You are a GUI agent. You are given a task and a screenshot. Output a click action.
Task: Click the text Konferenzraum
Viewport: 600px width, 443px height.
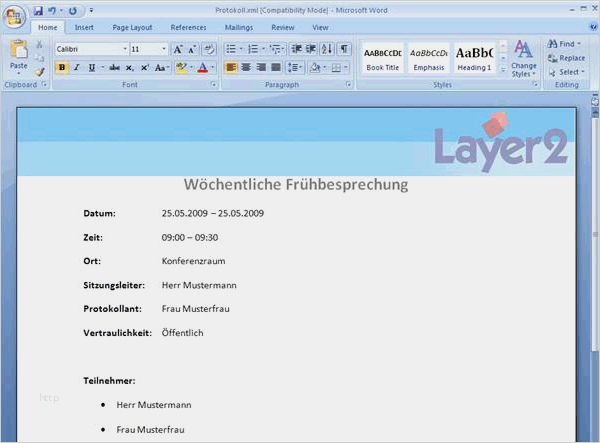pyautogui.click(x=193, y=261)
